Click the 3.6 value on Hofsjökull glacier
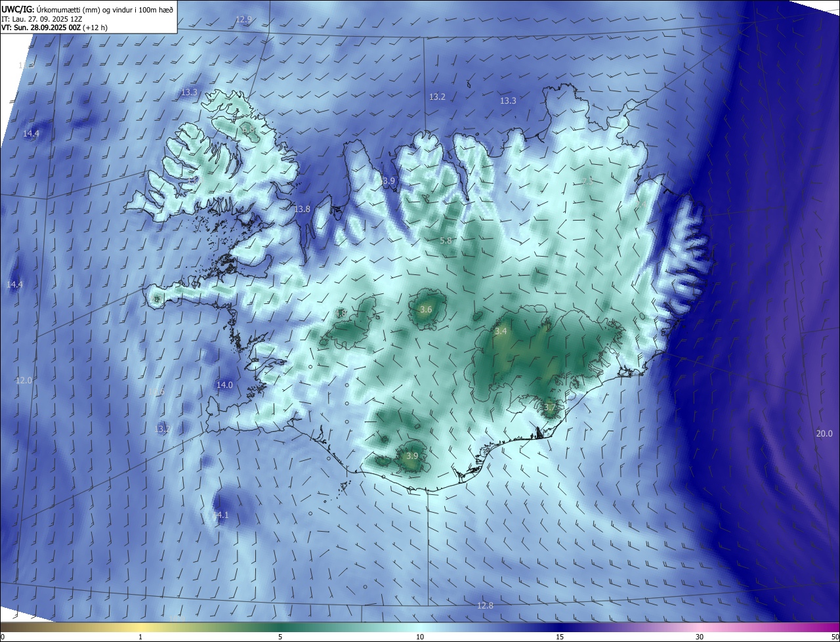The height and width of the screenshot is (642, 840). pos(426,310)
